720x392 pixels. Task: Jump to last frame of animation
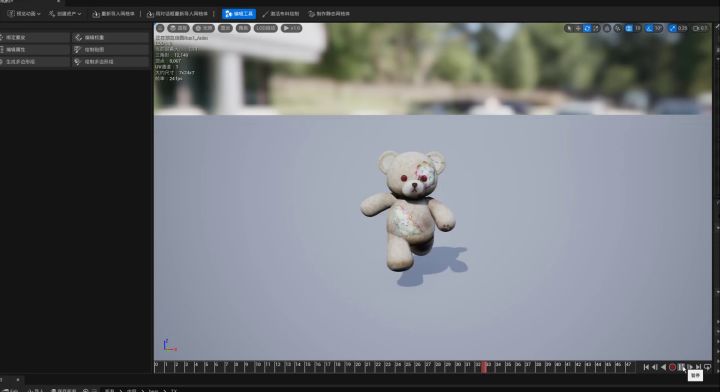(698, 367)
